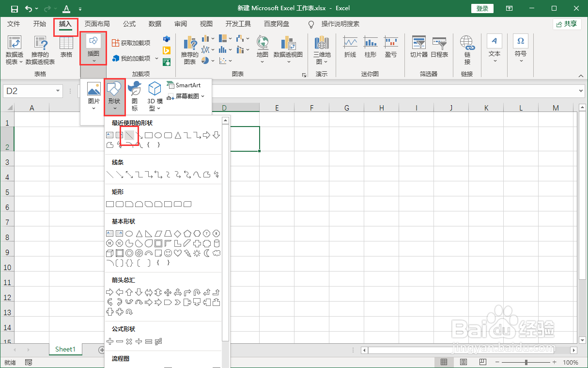This screenshot has height=368, width=588.
Task: Select the scribble line in lines section
Action: click(x=217, y=175)
